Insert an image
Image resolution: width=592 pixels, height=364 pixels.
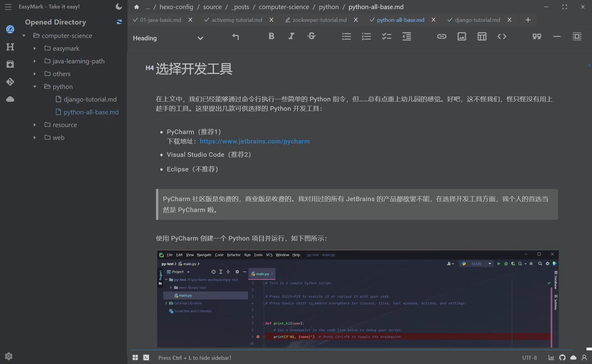462,36
